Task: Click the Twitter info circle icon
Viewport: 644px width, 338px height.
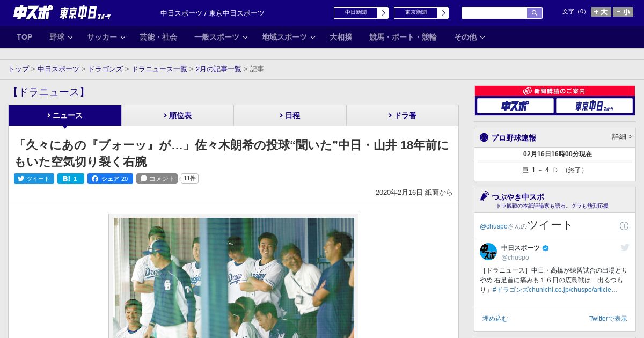Action: point(624,226)
